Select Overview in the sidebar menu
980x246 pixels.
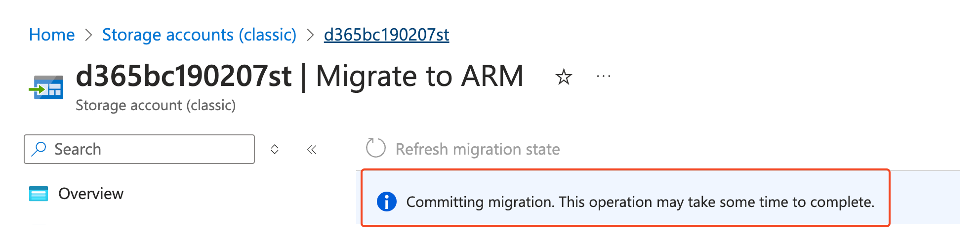[x=91, y=194]
